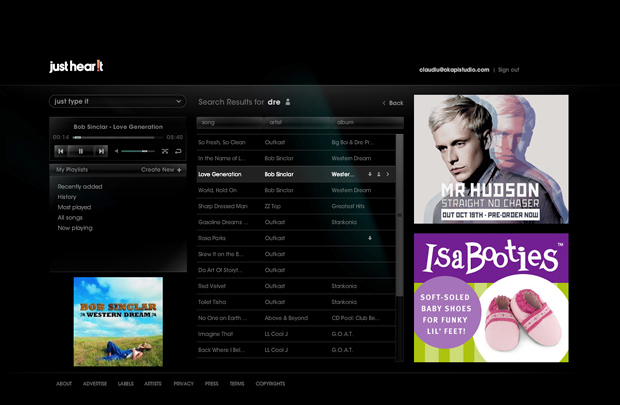Sort results by the artist column
The height and width of the screenshot is (405, 620).
pos(296,122)
